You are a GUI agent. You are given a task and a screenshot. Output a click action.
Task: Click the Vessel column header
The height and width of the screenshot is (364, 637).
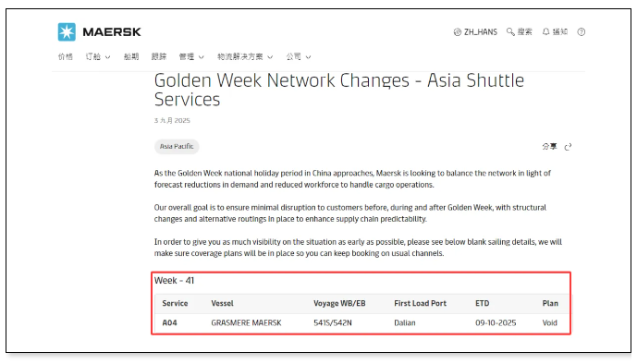(222, 304)
